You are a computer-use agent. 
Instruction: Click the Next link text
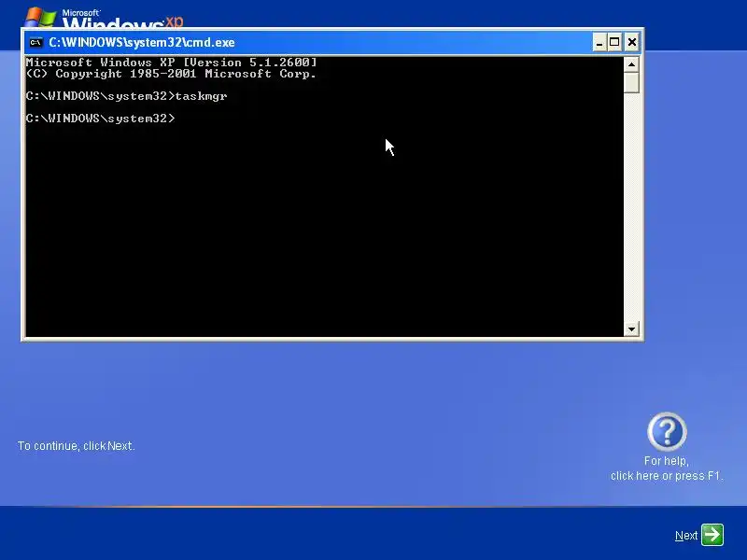(x=686, y=536)
